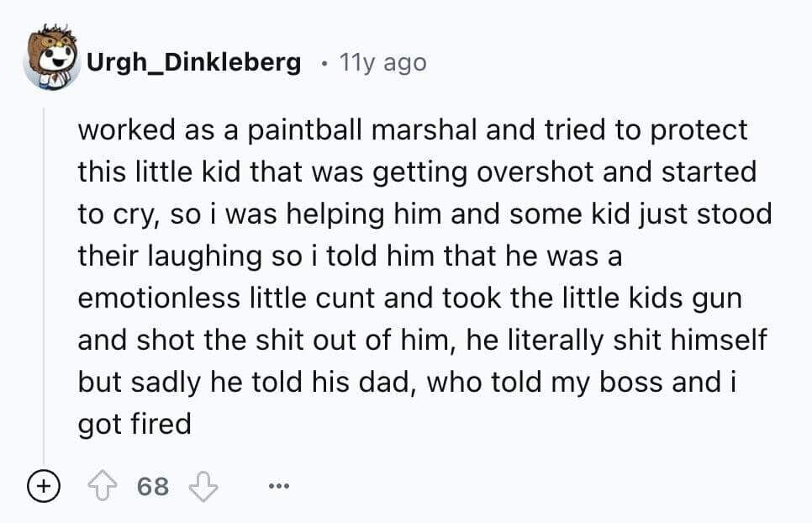Click the "11y ago" timestamp
Viewport: 812px width, 523px height.
tap(381, 62)
